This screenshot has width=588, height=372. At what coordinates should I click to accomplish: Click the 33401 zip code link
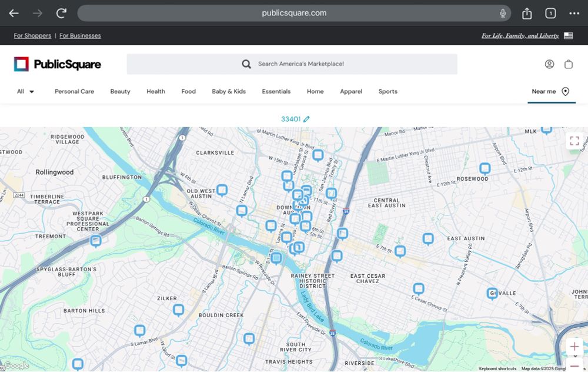(291, 119)
